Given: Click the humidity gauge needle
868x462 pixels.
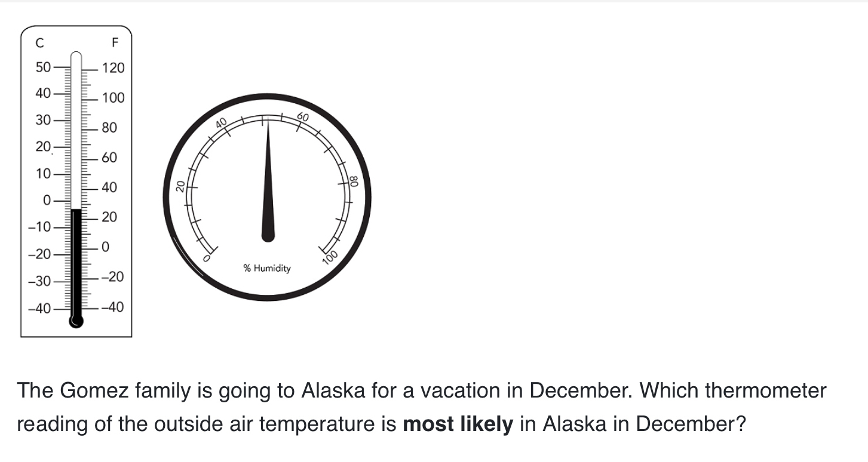Looking at the screenshot, I should pos(268,179).
